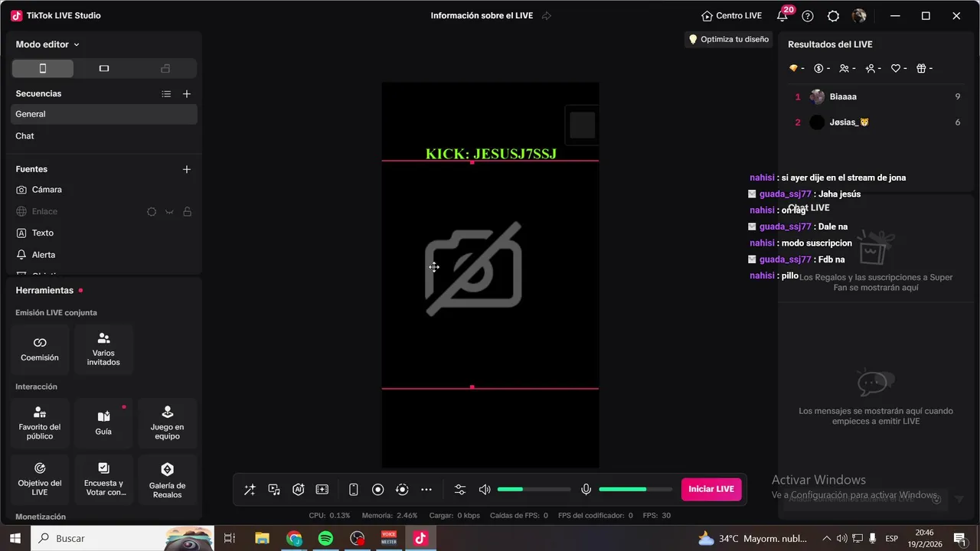The height and width of the screenshot is (551, 980).
Task: Click the disabled camera placeholder in preview
Action: click(x=473, y=269)
